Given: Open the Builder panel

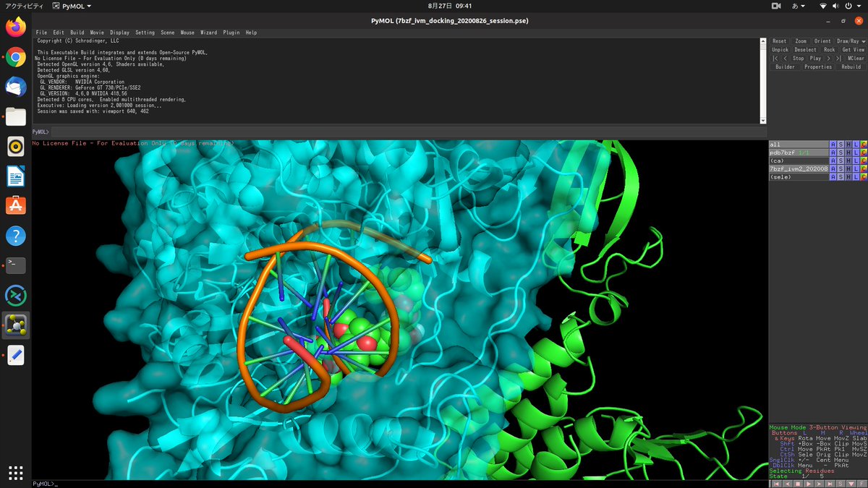Looking at the screenshot, I should pyautogui.click(x=785, y=67).
